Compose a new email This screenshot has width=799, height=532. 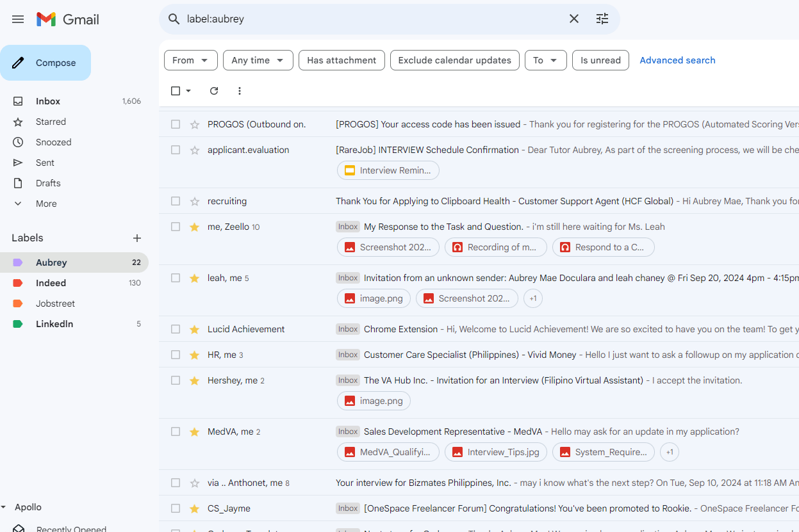click(x=45, y=63)
